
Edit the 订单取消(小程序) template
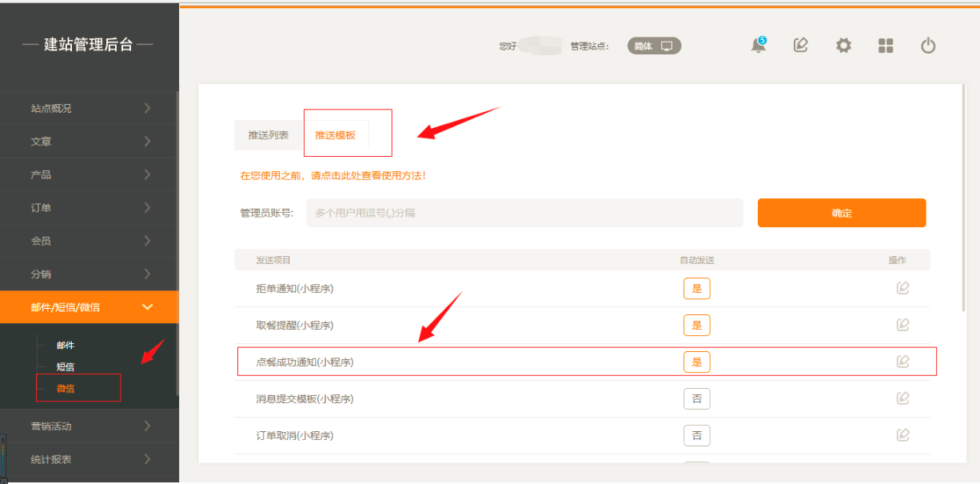(902, 435)
